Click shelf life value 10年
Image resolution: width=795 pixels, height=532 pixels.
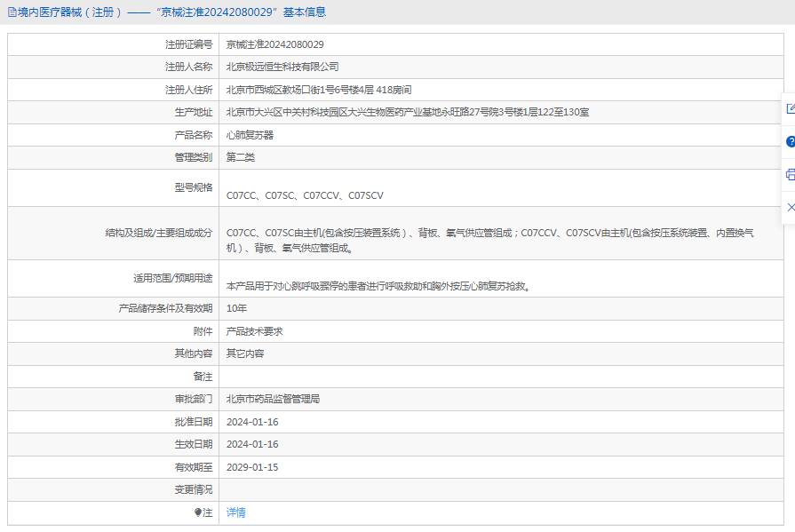point(236,308)
